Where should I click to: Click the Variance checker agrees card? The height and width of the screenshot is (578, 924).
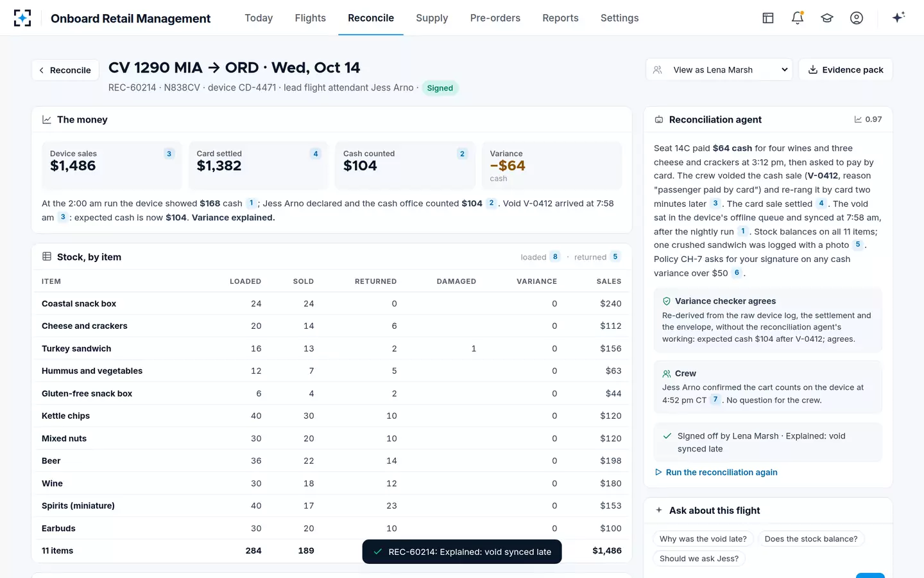(x=768, y=320)
